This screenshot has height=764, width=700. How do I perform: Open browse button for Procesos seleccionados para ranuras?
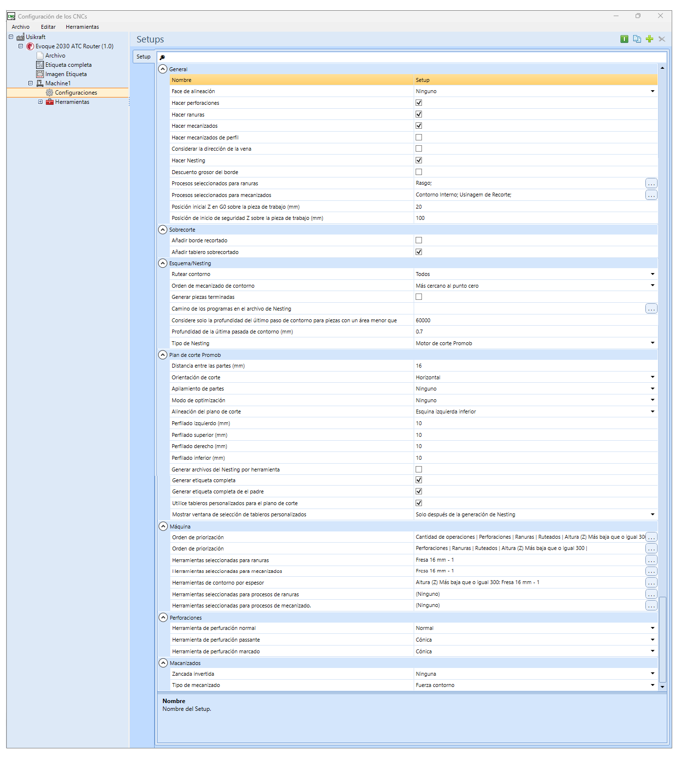coord(651,183)
